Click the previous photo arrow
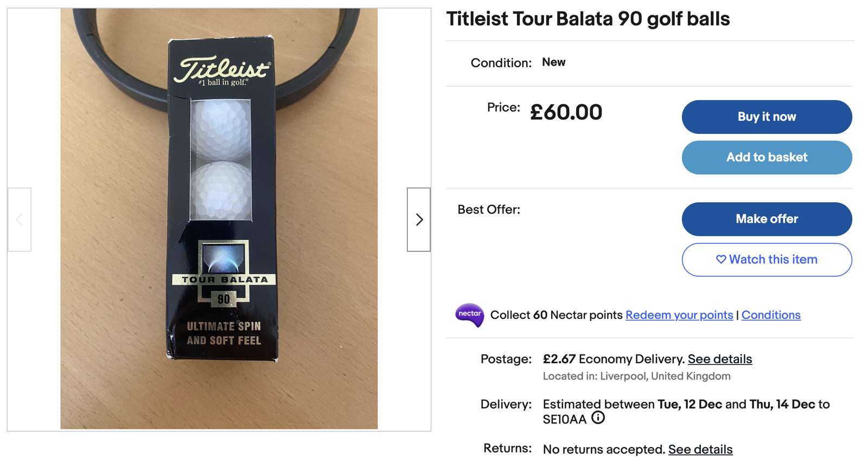The height and width of the screenshot is (457, 868). (x=19, y=220)
